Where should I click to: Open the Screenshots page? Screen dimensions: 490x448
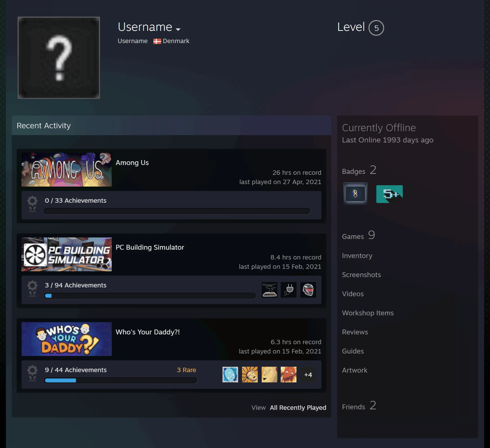(361, 275)
